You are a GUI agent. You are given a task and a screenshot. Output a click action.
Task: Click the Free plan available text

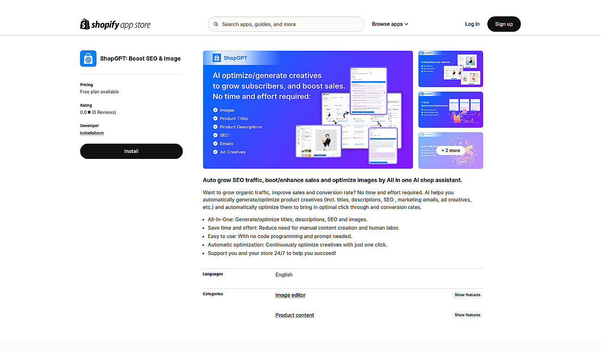pos(99,92)
